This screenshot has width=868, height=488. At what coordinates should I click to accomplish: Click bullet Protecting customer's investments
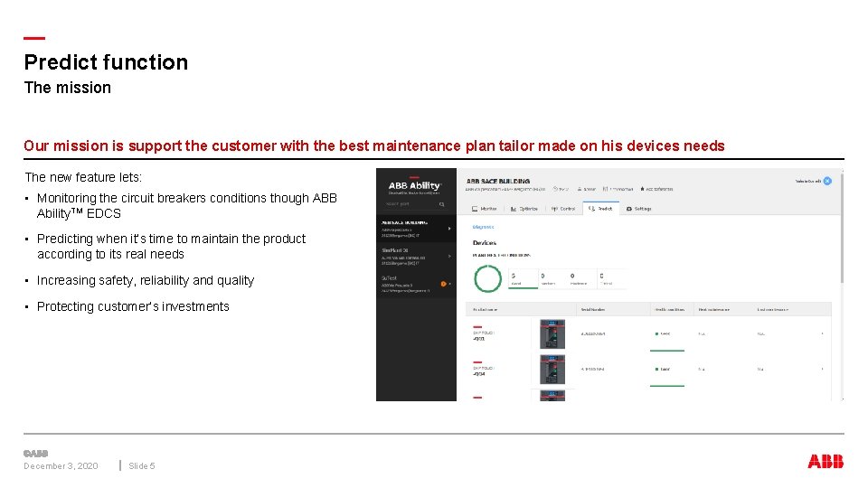click(133, 306)
